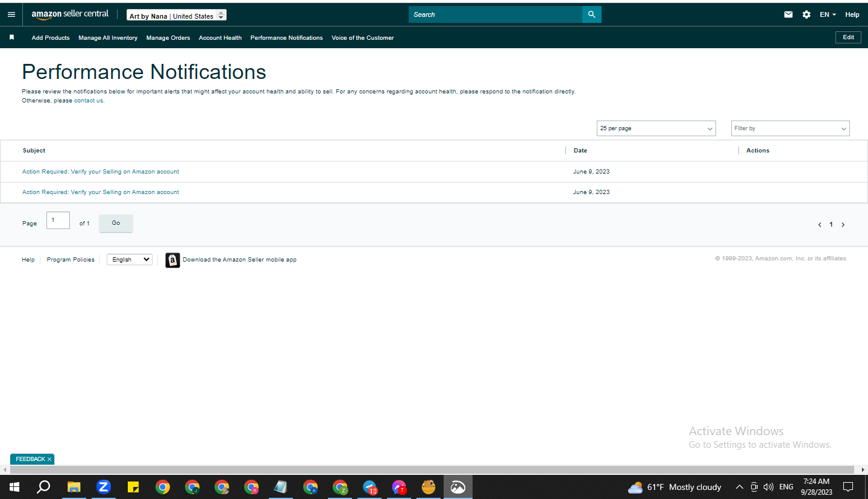Image resolution: width=868 pixels, height=499 pixels.
Task: Open Performance Notifications menu item
Action: coord(286,37)
